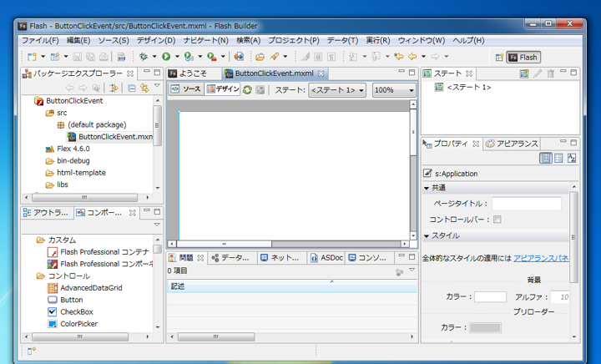The width and height of the screenshot is (601, 364).
Task: Select ButtonClickEvent.mxml in Package Explorer
Action: [x=110, y=137]
